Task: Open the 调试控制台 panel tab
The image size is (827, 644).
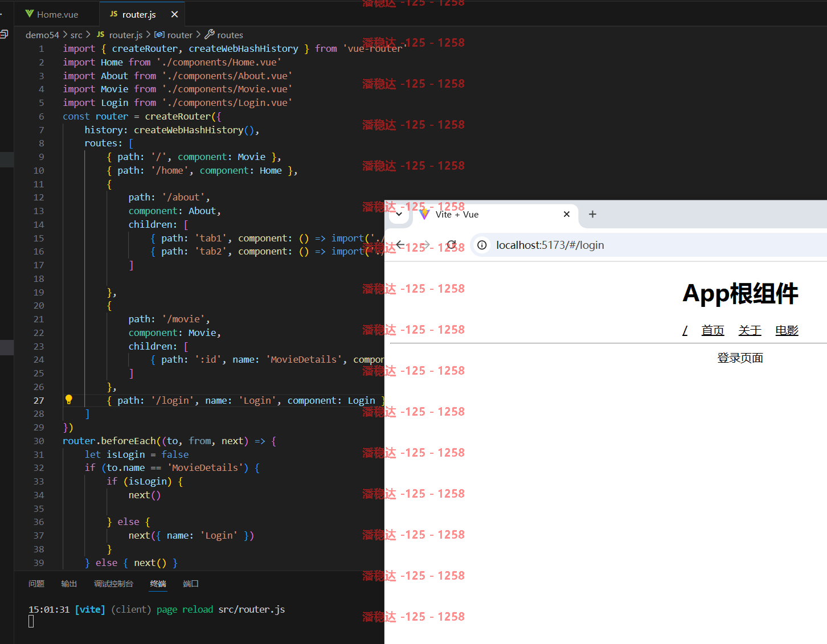Action: tap(113, 584)
